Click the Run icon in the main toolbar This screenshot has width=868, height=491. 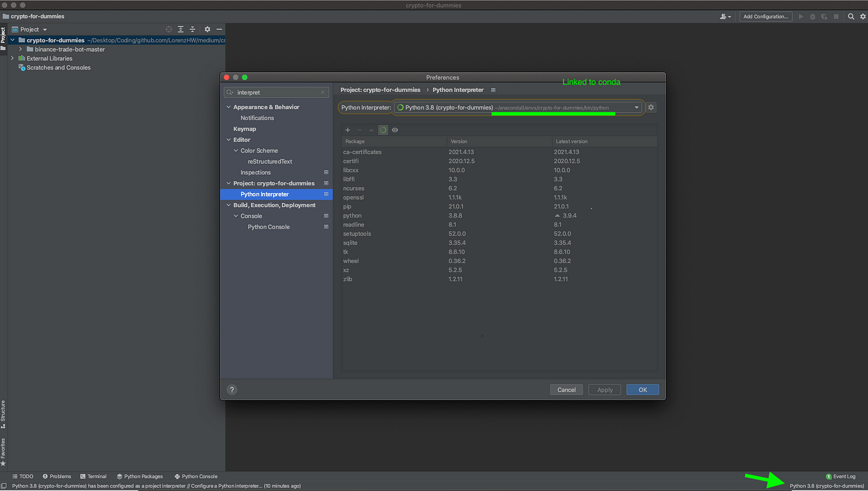[802, 17]
